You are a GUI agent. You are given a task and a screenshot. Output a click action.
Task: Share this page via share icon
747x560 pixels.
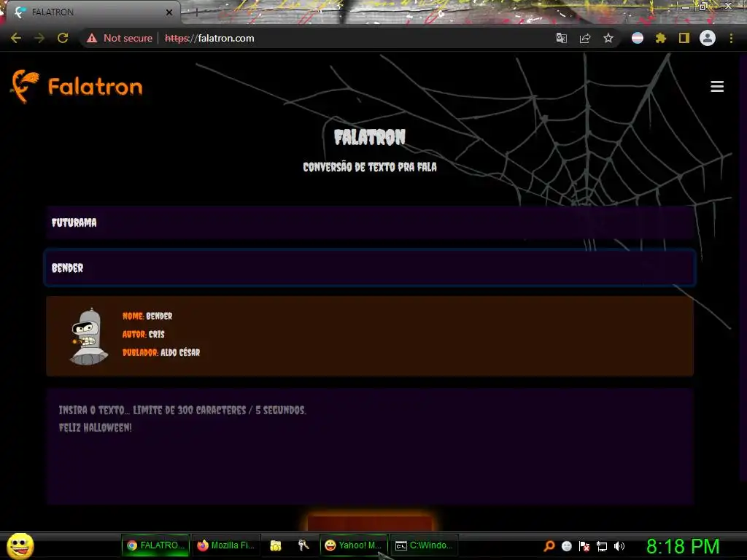585,38
